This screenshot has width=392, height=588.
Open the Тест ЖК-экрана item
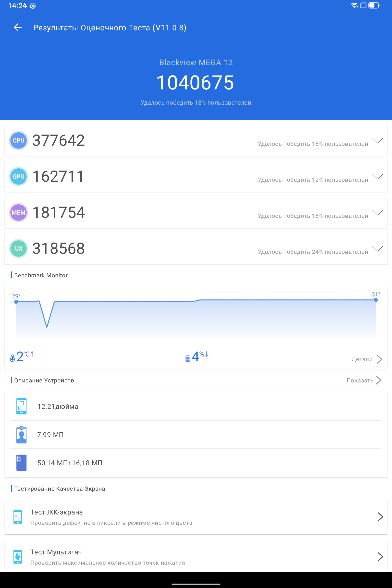coord(196,517)
